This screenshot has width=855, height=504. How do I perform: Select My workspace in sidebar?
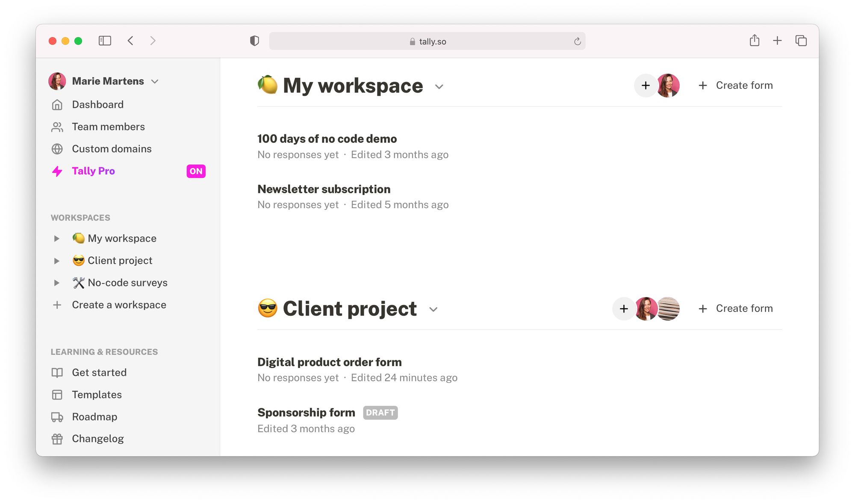click(122, 238)
